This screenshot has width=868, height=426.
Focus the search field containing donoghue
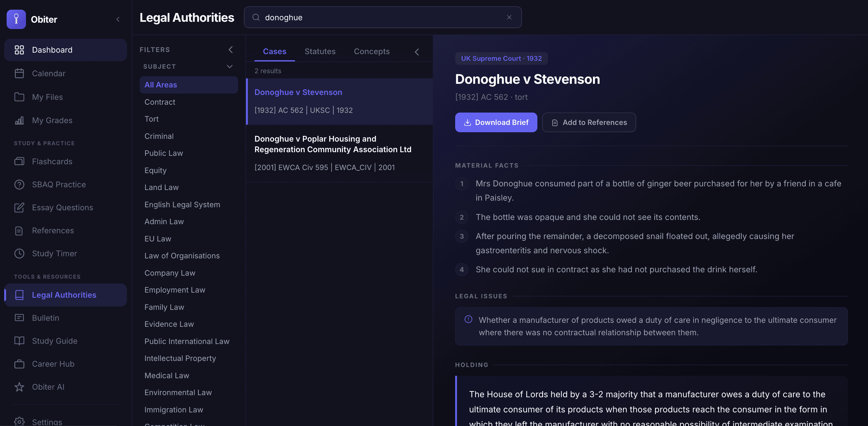point(383,18)
